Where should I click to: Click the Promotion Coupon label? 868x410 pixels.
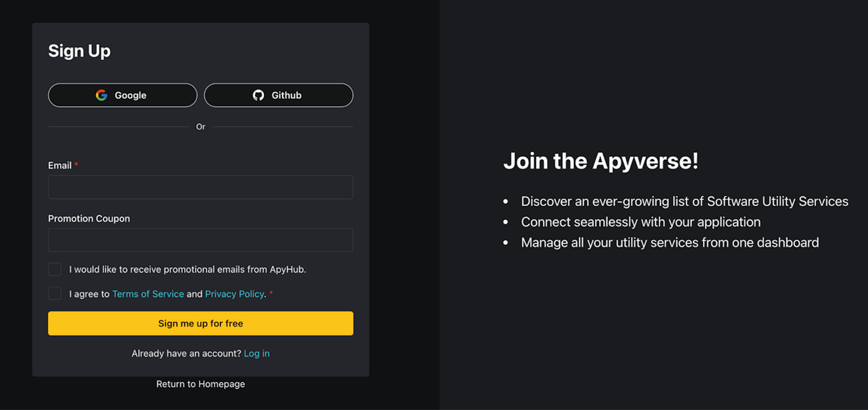click(89, 219)
